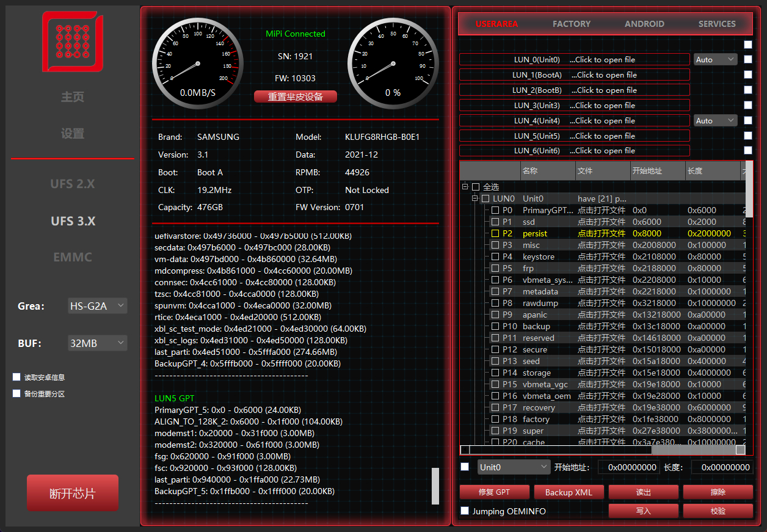Click the 修复 GPT button
The width and height of the screenshot is (767, 532).
coord(494,492)
